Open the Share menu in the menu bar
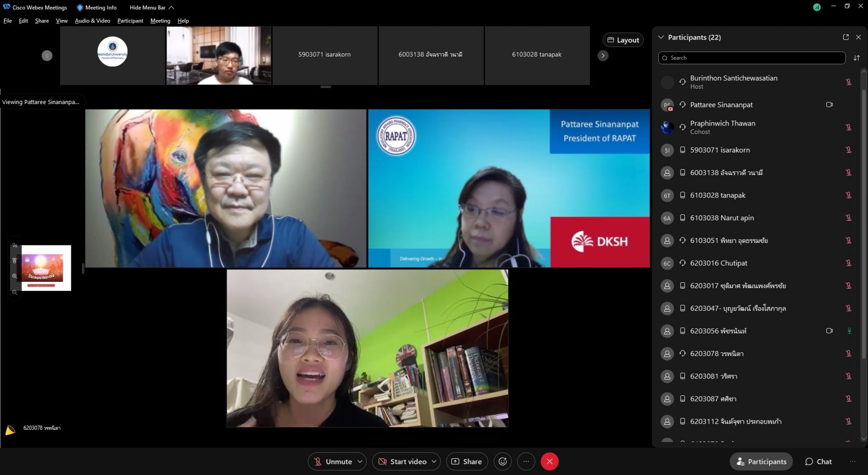The width and height of the screenshot is (868, 475). coord(42,21)
